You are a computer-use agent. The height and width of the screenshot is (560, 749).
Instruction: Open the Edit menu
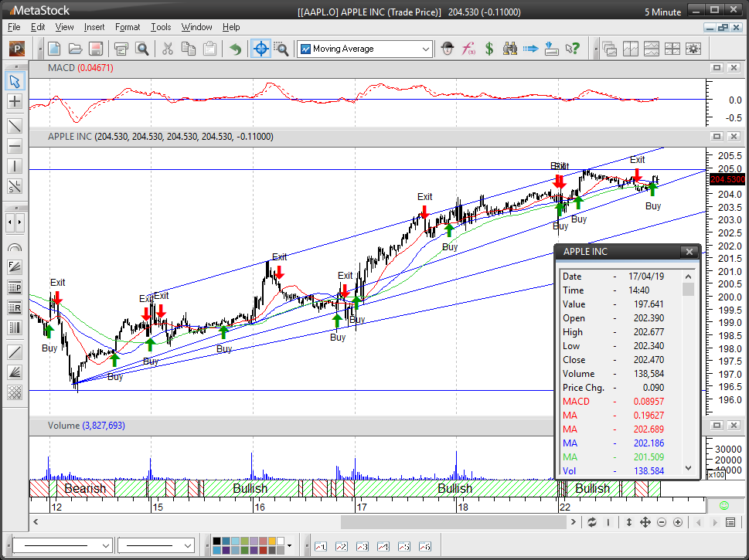tap(38, 27)
